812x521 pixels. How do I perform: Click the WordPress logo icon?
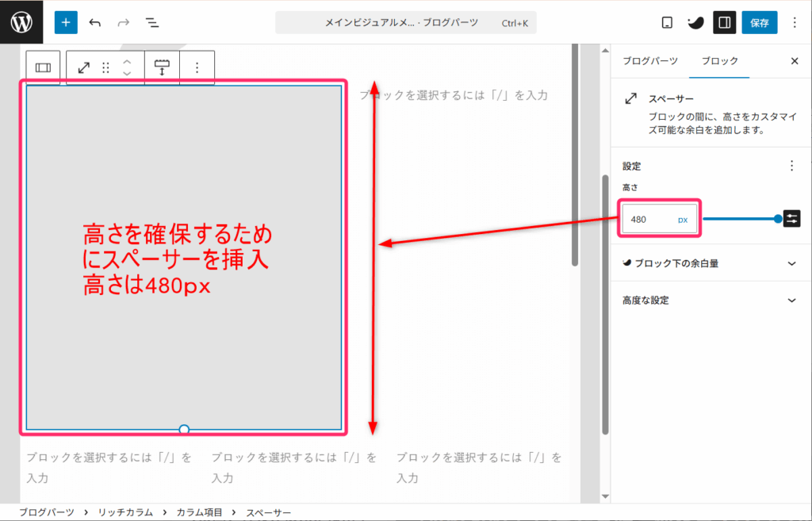[x=21, y=22]
